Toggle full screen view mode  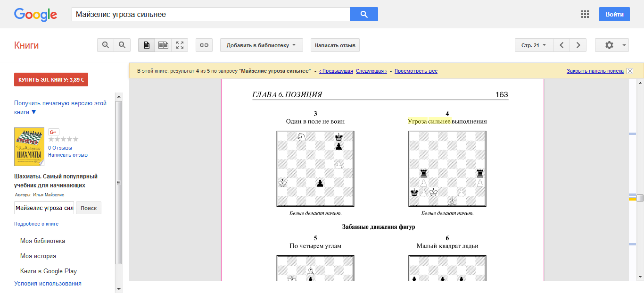[180, 45]
